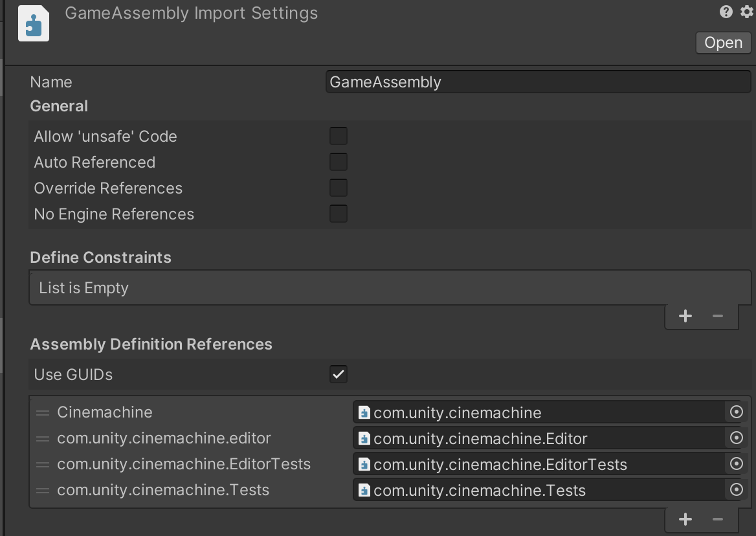This screenshot has width=756, height=536.
Task: Click object picker for com.unity.cinemachine reference
Action: [x=736, y=412]
